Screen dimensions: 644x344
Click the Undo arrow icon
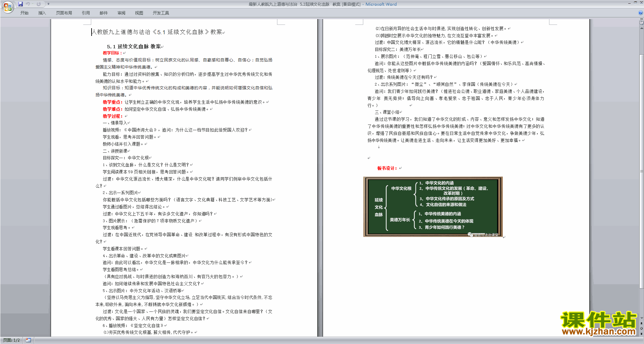[x=28, y=4]
